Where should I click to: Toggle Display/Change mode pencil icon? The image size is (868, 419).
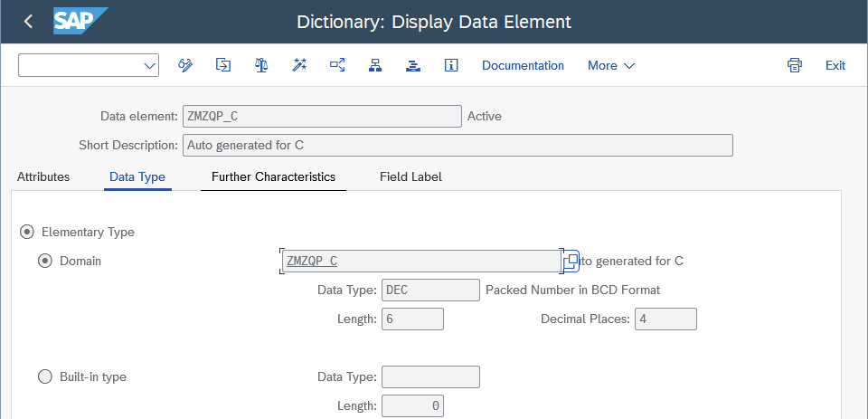(185, 65)
